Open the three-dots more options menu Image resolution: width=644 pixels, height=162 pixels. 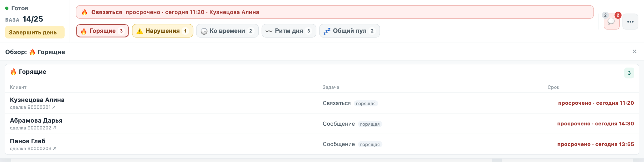pos(630,22)
